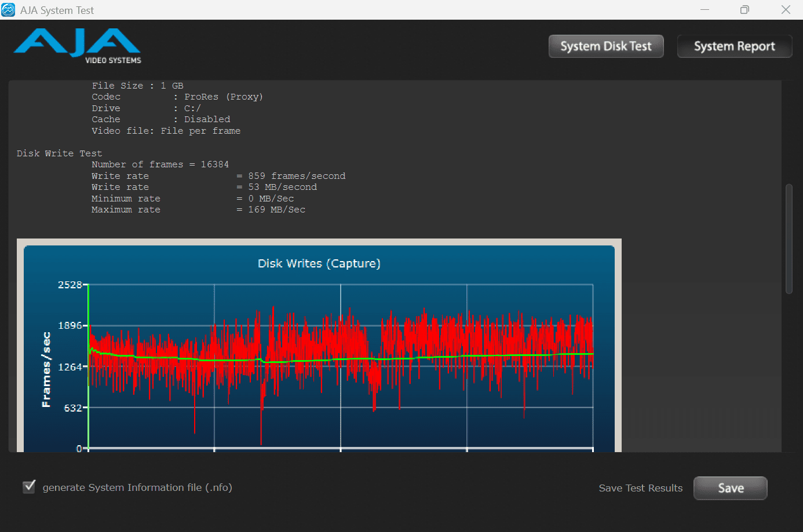Click the '53 MB/second' write rate value

click(x=282, y=187)
